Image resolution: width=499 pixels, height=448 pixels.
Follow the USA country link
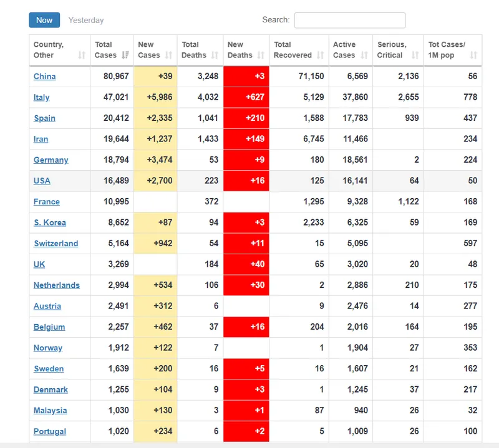click(42, 181)
